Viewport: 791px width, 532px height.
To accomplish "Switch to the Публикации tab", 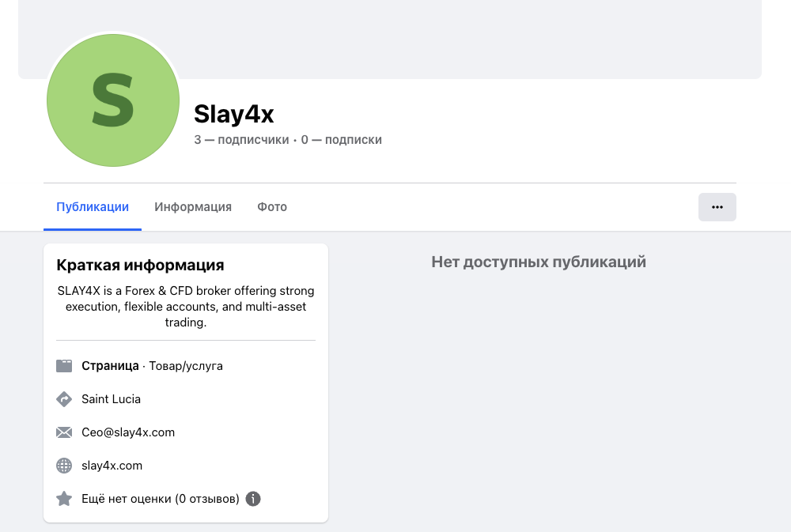I will click(93, 207).
